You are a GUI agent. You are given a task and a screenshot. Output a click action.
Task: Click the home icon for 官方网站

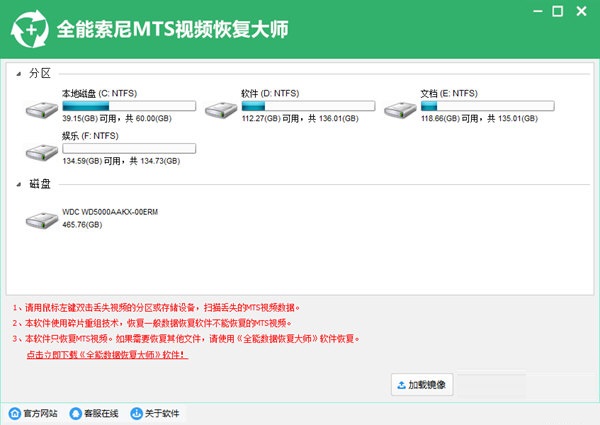click(15, 414)
